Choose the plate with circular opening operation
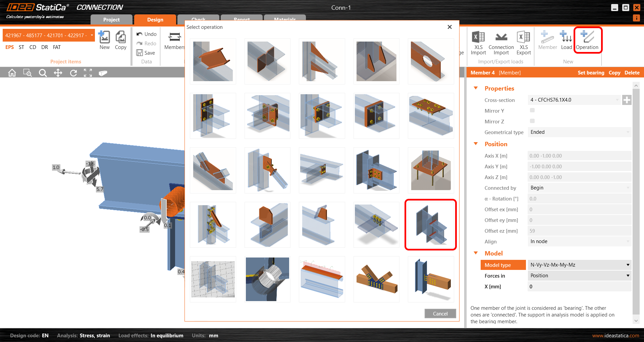 (x=431, y=61)
